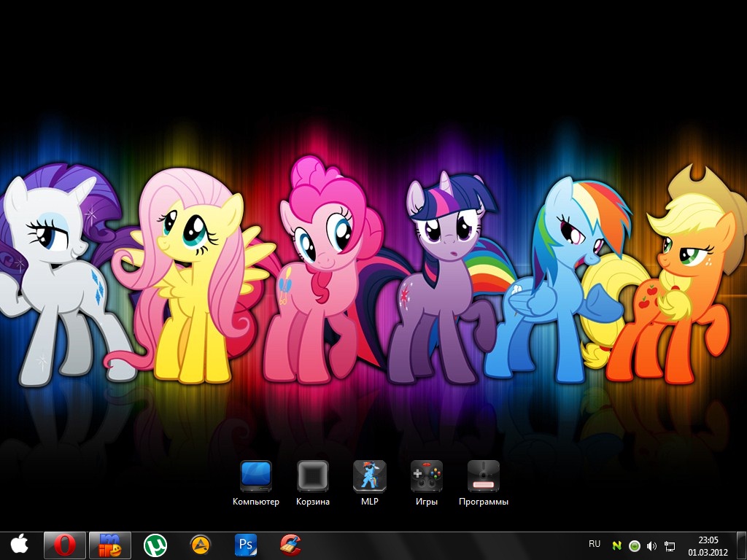Image resolution: width=747 pixels, height=560 pixels.
Task: Open the Start menu via Apple logo
Action: [x=19, y=545]
